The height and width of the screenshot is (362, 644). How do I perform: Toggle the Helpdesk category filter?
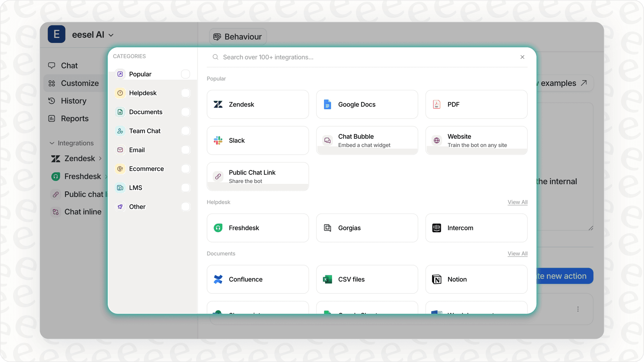pos(186,93)
